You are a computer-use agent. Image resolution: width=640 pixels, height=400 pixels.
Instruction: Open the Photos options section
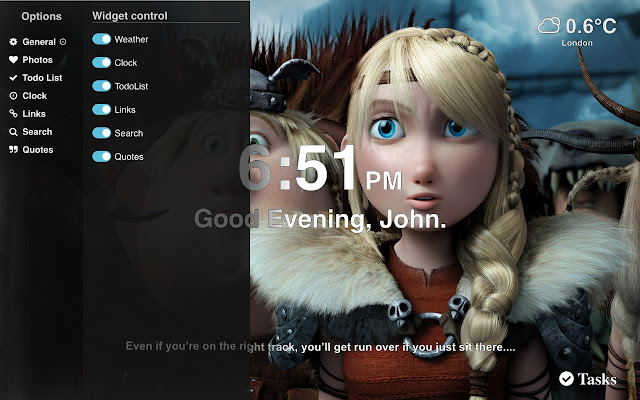[x=38, y=60]
